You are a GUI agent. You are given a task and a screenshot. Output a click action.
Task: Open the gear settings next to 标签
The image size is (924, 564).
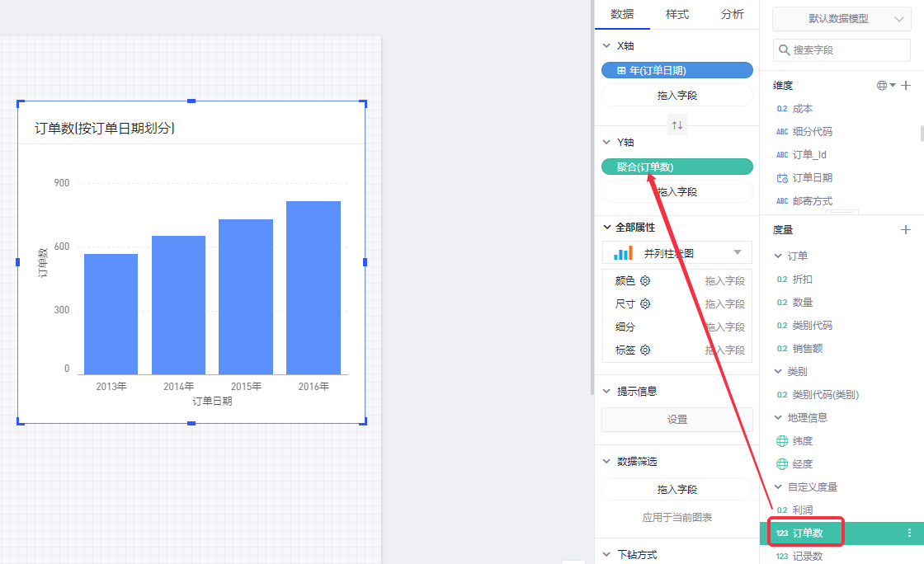(x=645, y=350)
